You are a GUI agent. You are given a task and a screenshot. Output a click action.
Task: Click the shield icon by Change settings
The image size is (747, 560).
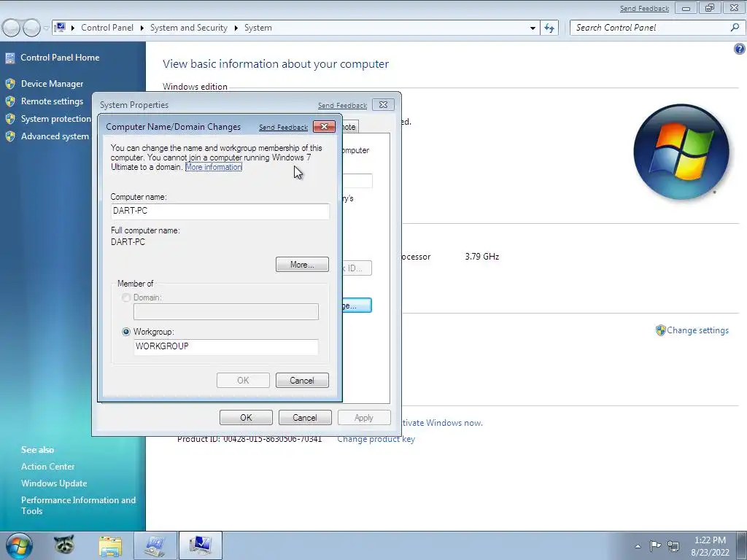point(660,330)
